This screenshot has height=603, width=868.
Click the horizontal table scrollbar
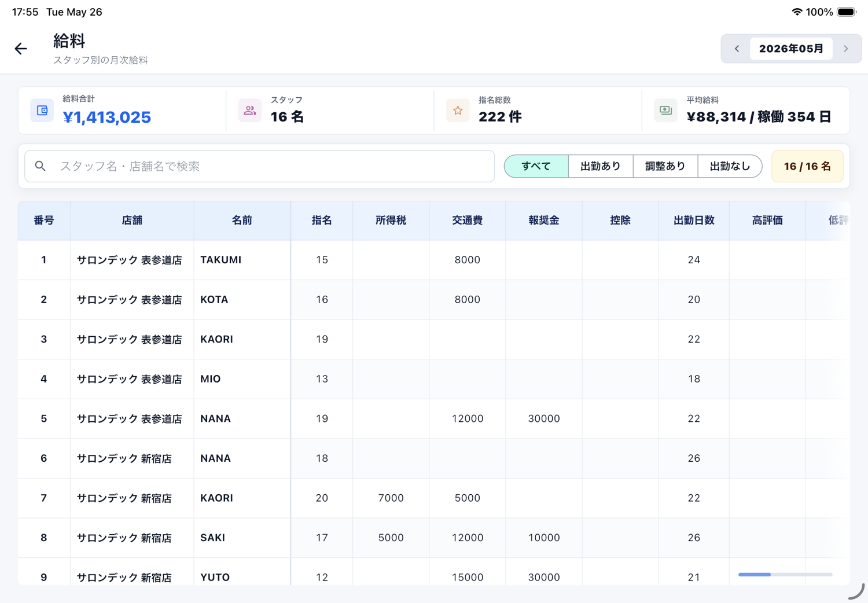pyautogui.click(x=785, y=575)
